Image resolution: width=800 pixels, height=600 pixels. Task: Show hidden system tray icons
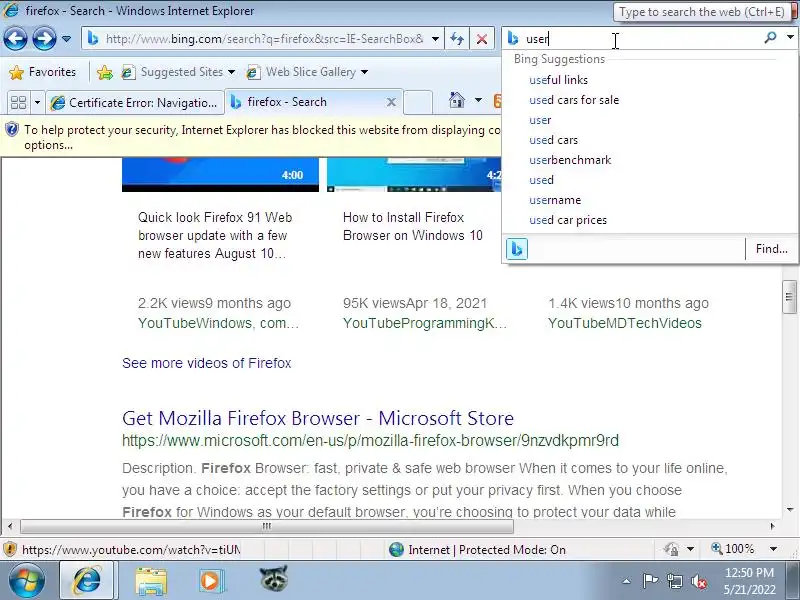point(627,581)
